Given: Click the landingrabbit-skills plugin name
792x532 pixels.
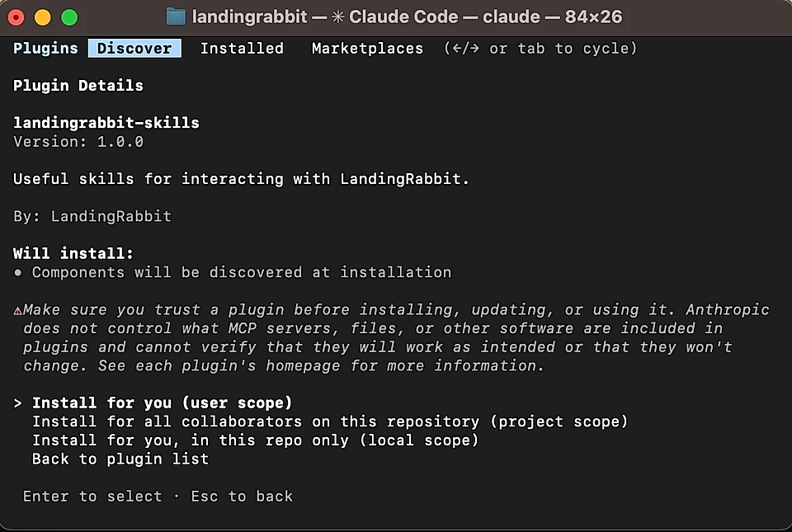Looking at the screenshot, I should pos(106,122).
